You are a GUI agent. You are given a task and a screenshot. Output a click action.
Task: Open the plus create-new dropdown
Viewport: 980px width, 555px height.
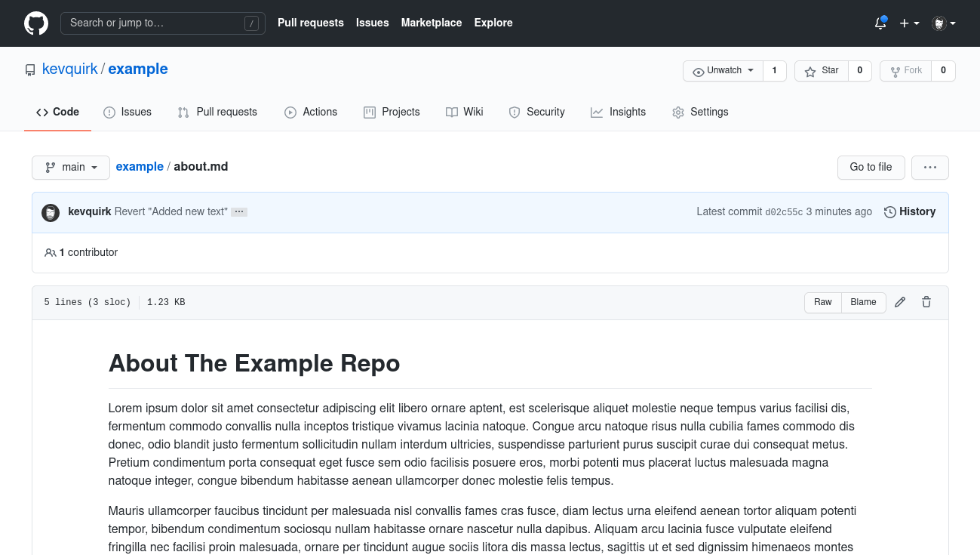[x=909, y=23]
